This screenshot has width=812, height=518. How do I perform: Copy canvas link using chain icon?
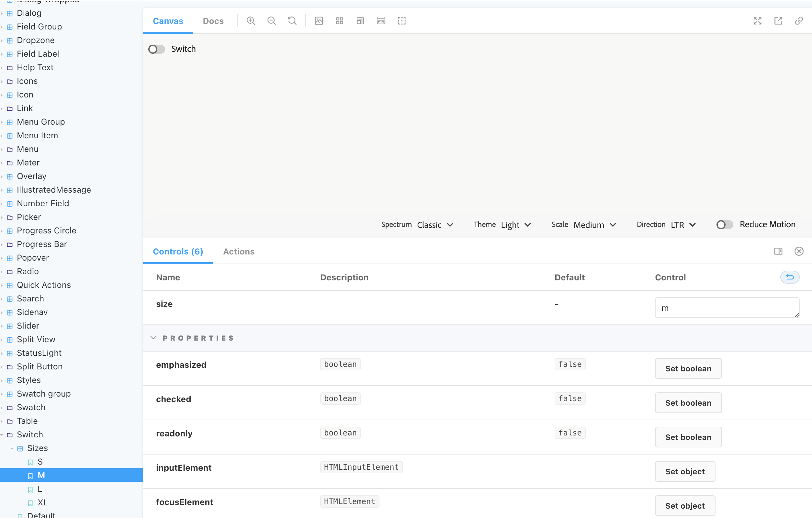tap(799, 21)
